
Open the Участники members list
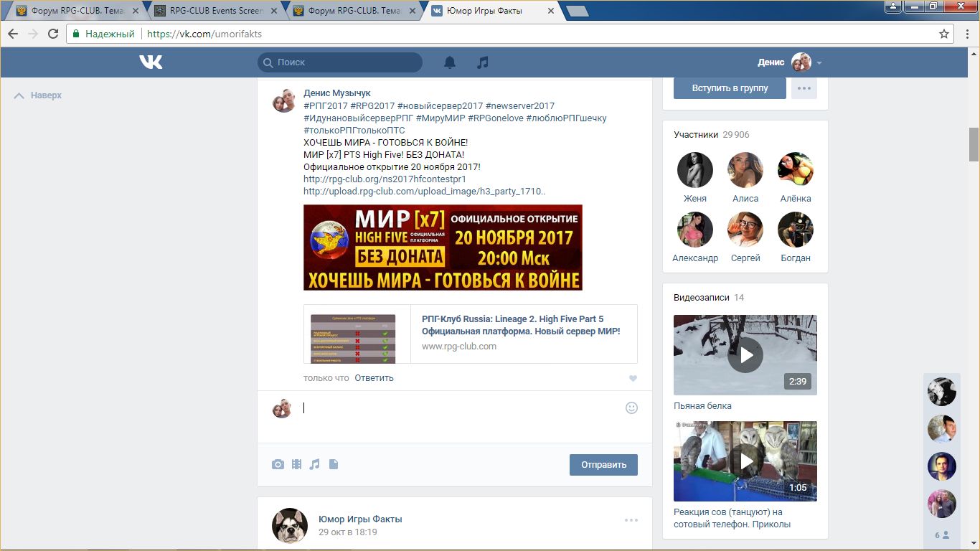[x=696, y=135]
